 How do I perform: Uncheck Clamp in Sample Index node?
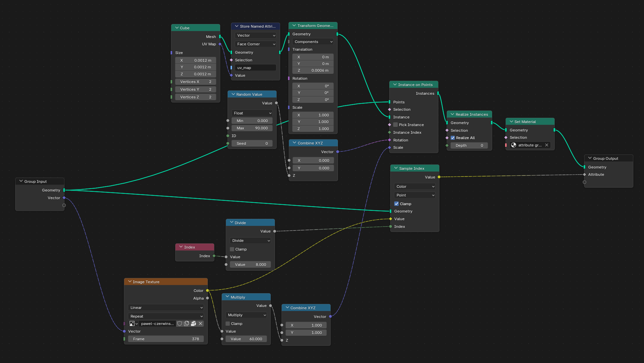click(397, 204)
